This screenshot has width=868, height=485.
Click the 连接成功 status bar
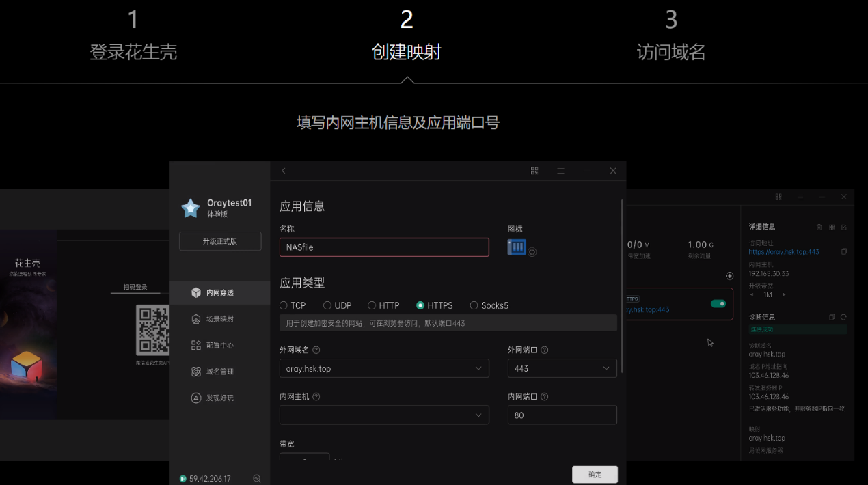[x=798, y=330]
